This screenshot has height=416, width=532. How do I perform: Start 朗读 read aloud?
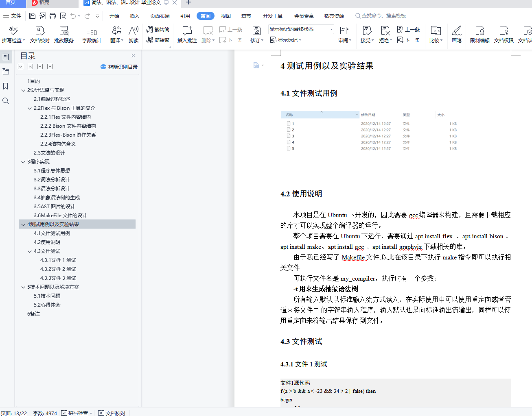pos(134,35)
